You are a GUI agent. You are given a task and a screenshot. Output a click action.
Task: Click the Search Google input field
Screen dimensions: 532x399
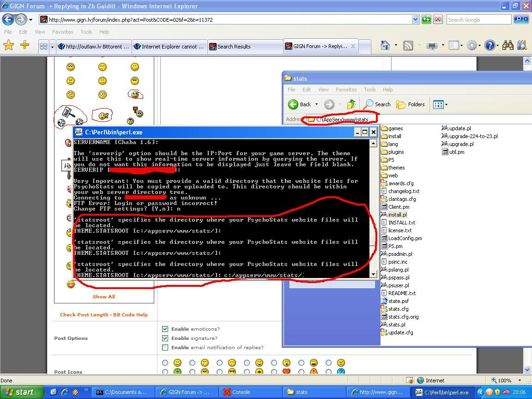point(479,20)
